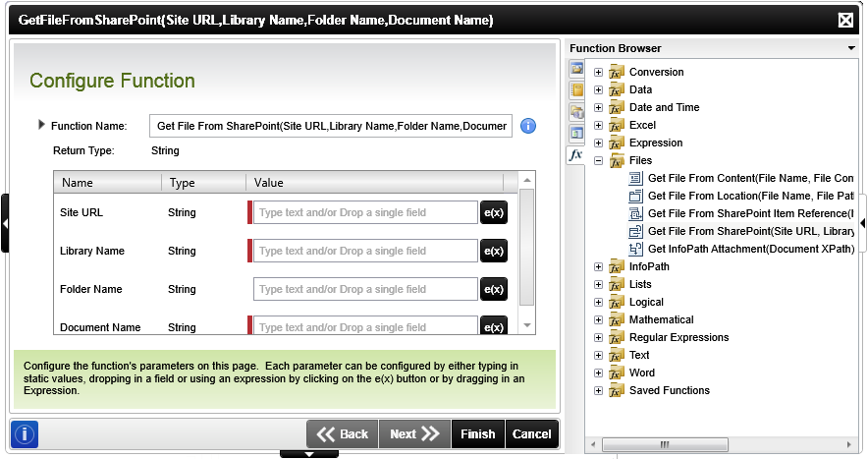The height and width of the screenshot is (459, 868).
Task: Open the fx functions tab in the browser sidebar
Action: coord(576,154)
